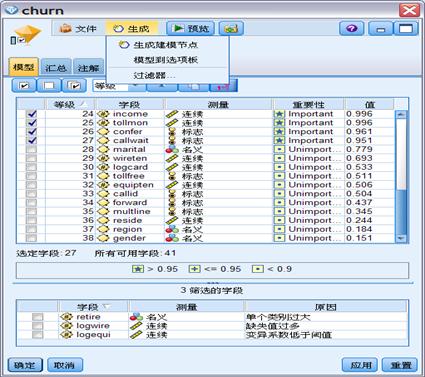Click the 应用 button
The width and height of the screenshot is (425, 377).
361,365
